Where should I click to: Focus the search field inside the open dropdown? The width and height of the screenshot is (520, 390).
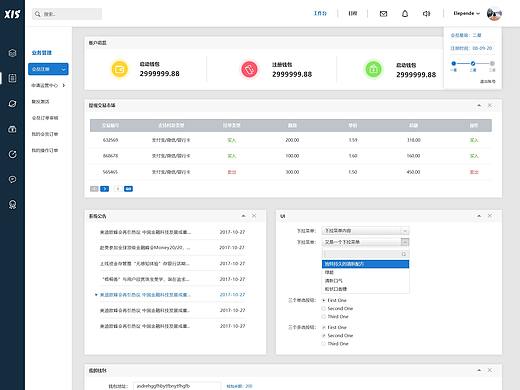(365, 254)
